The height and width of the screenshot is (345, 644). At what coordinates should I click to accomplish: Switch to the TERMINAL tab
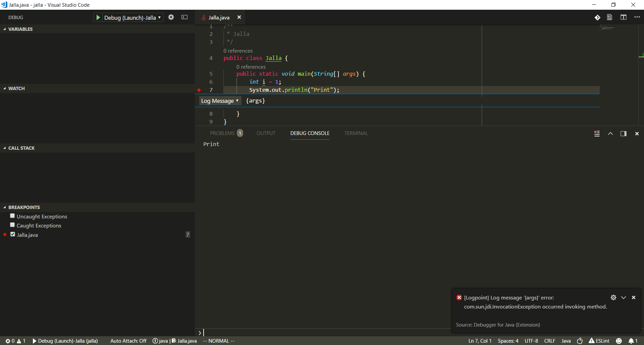pyautogui.click(x=356, y=133)
